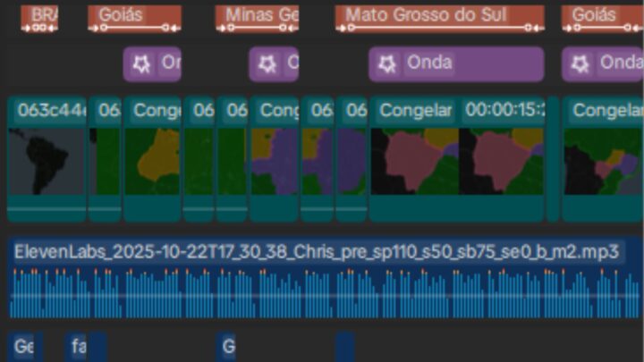Screen dimensions: 644x362
Task: Select the purple Minas Gerais Congelar clip
Action: 274,159
